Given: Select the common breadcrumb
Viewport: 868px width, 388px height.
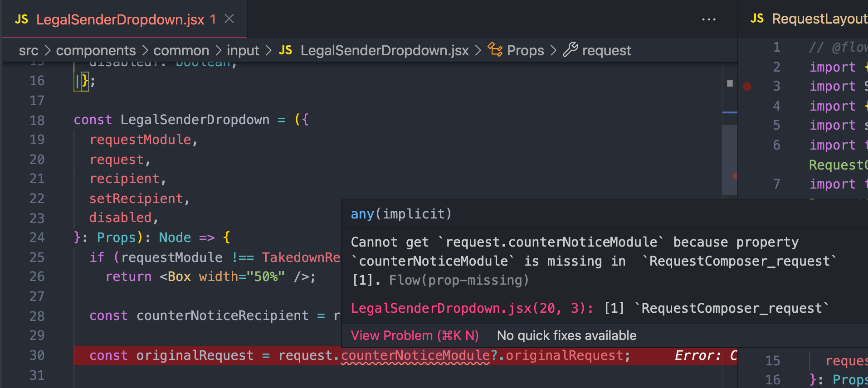Looking at the screenshot, I should click(181, 50).
